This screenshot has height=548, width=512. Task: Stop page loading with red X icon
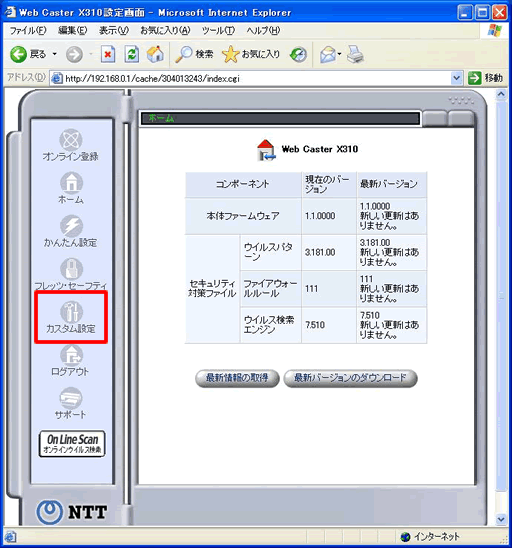tap(108, 55)
